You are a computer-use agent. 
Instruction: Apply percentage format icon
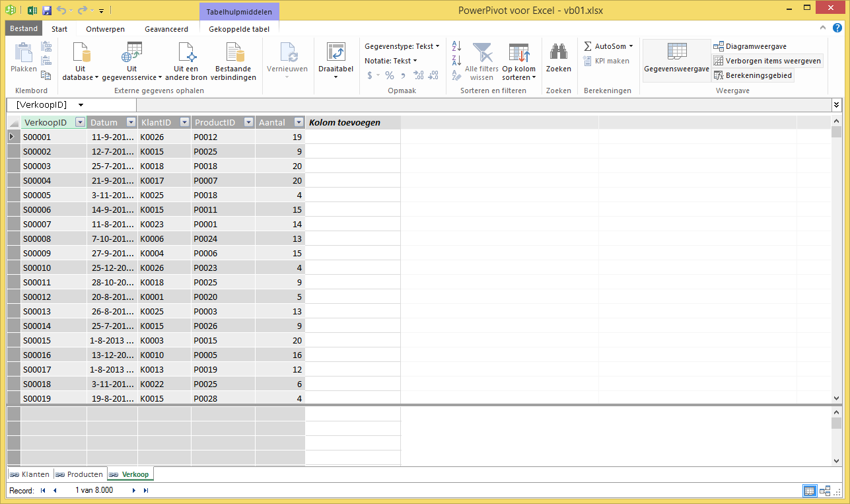(389, 75)
